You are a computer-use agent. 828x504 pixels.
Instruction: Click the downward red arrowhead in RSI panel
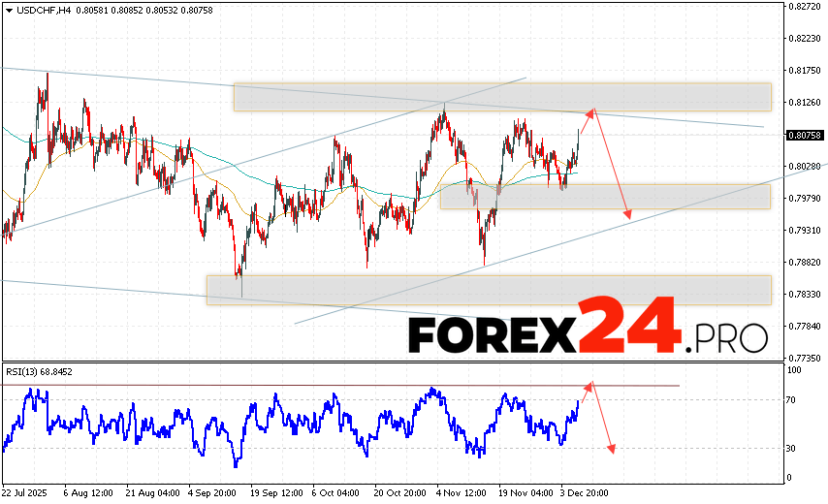tap(612, 448)
